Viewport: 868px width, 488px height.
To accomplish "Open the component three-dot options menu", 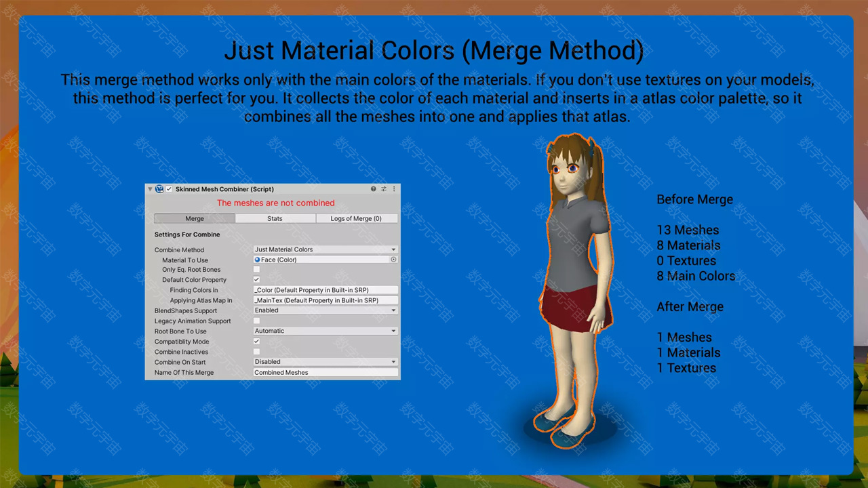I will [394, 189].
